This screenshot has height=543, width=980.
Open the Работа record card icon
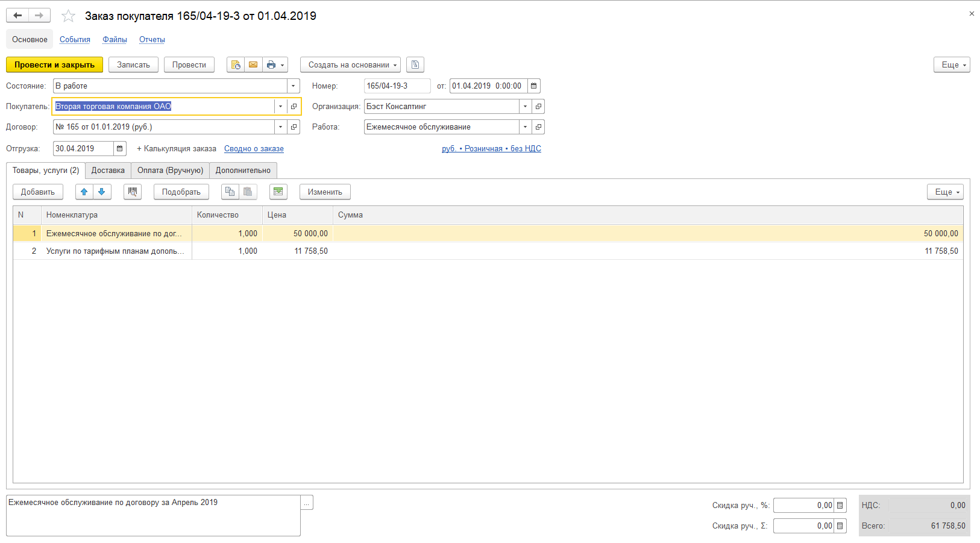538,127
